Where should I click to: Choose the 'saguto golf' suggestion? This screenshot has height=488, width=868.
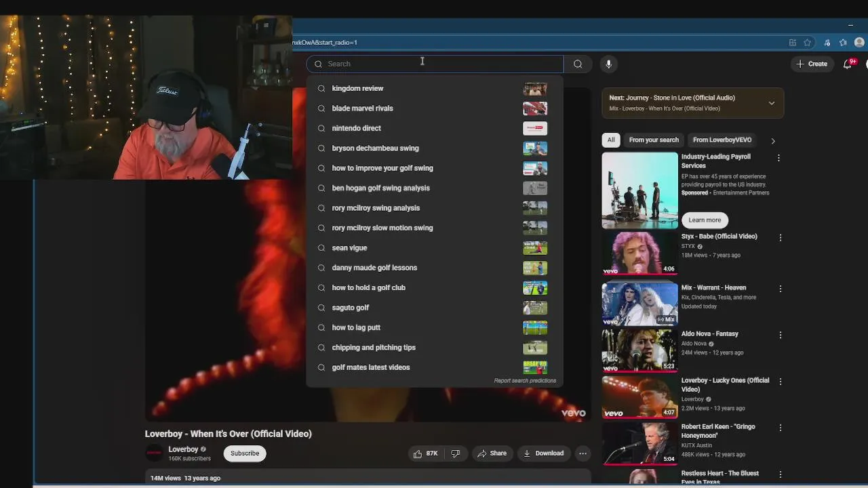pyautogui.click(x=435, y=308)
